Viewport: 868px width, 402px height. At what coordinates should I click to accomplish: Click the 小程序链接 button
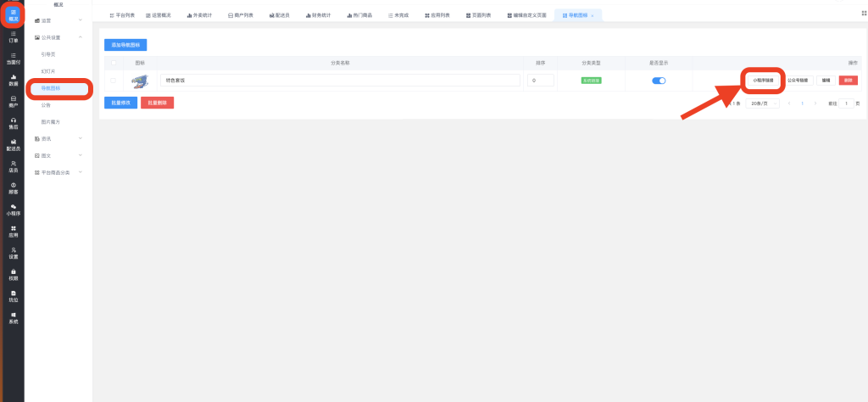coord(762,81)
